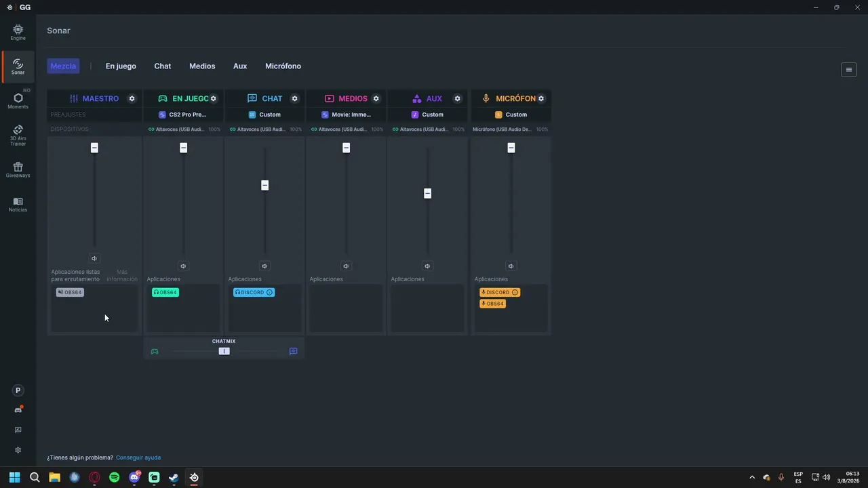Switch to the Chat tab
This screenshot has width=868, height=488.
[x=163, y=66]
